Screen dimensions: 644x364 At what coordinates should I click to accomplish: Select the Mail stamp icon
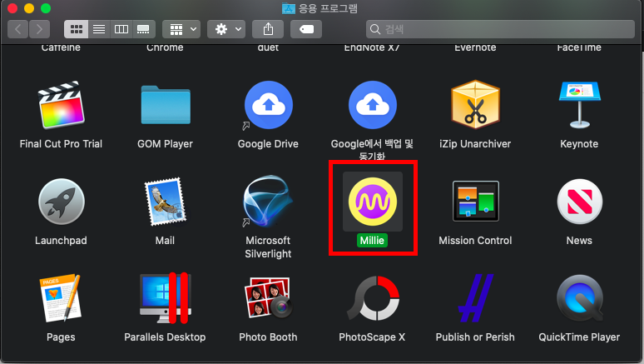[165, 202]
